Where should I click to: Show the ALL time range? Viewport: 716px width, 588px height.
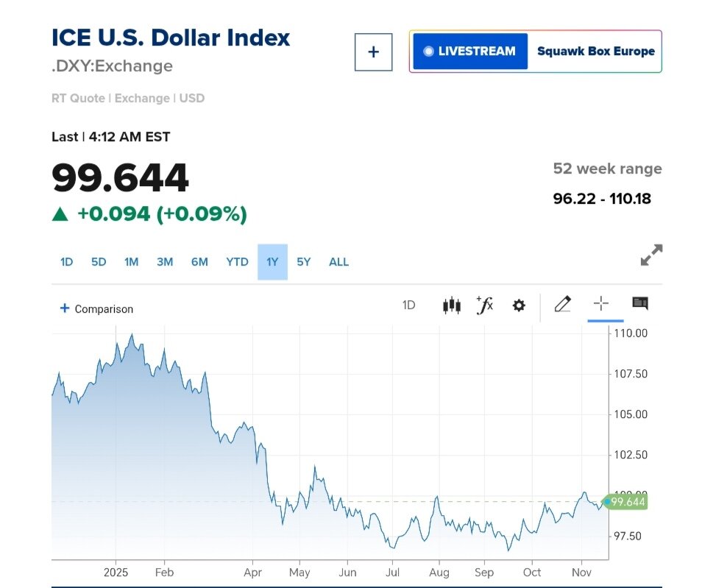pos(339,262)
